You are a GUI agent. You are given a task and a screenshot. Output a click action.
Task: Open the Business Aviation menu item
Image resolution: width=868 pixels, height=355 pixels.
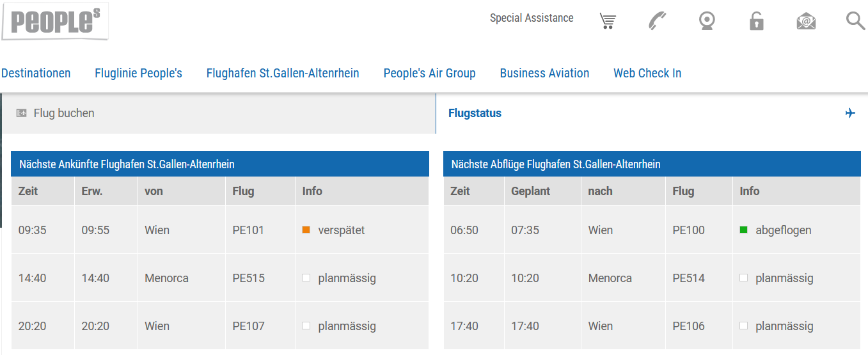[x=544, y=73]
